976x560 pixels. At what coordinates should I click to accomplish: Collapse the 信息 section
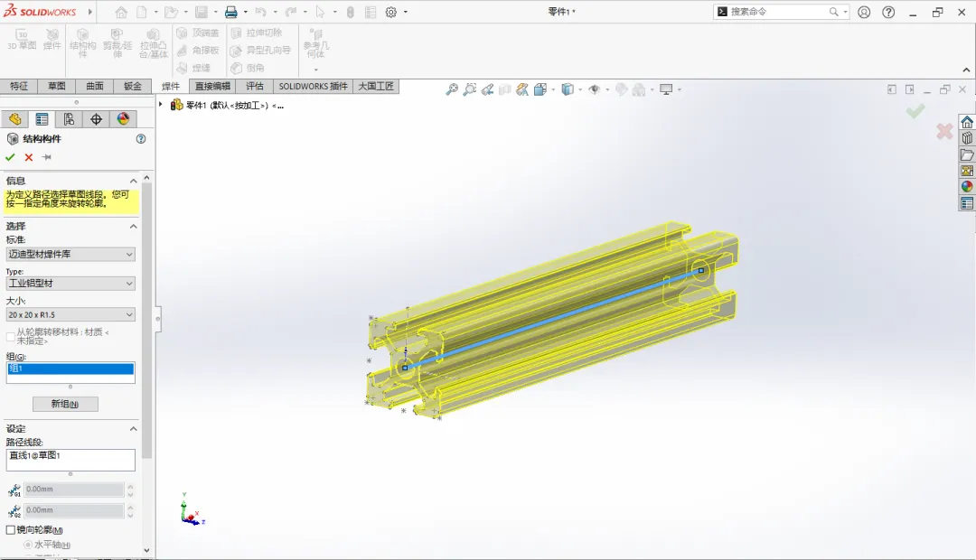coord(133,181)
